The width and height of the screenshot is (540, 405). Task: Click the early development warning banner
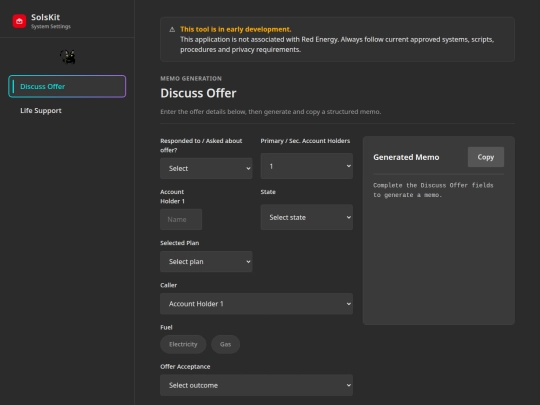tap(337, 39)
